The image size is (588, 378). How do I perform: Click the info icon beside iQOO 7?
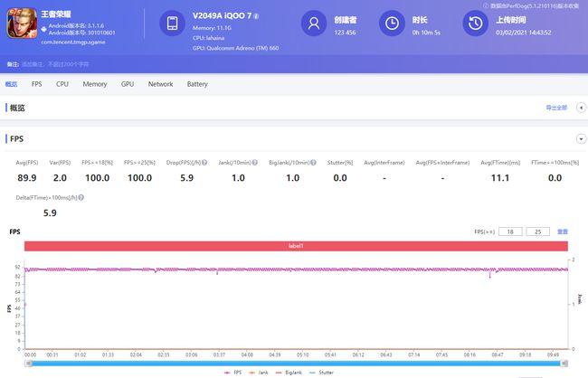point(257,16)
